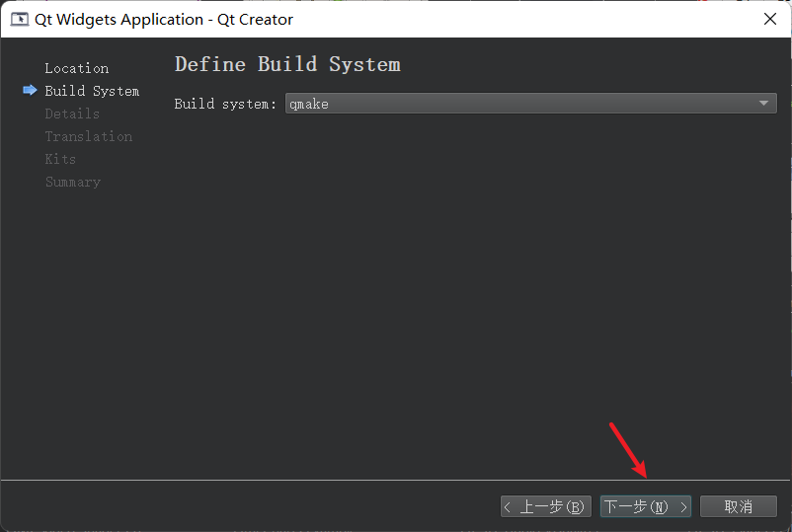Click the Define Build System heading
This screenshot has width=792, height=532.
pyautogui.click(x=287, y=64)
